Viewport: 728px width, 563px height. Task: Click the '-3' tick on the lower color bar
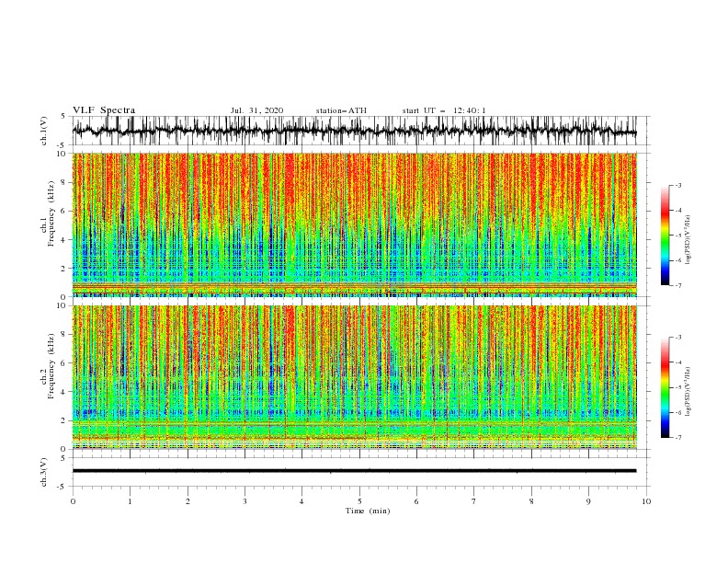pyautogui.click(x=677, y=338)
